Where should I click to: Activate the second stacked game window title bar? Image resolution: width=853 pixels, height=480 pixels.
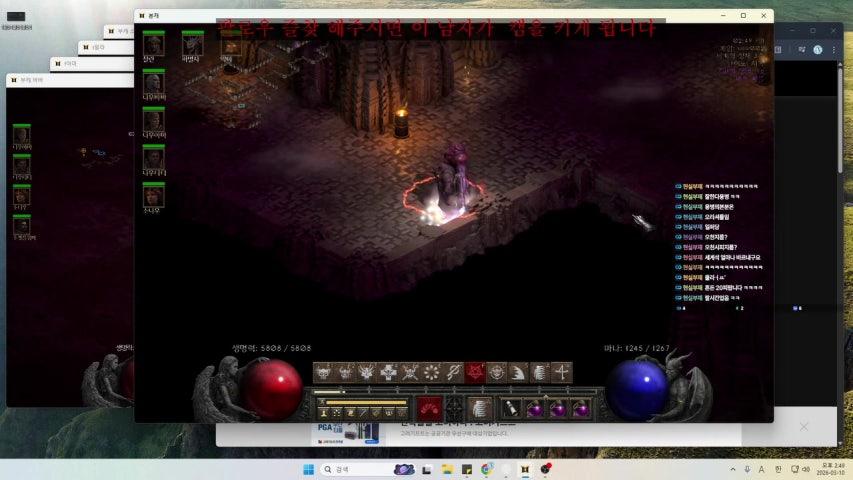(x=92, y=64)
